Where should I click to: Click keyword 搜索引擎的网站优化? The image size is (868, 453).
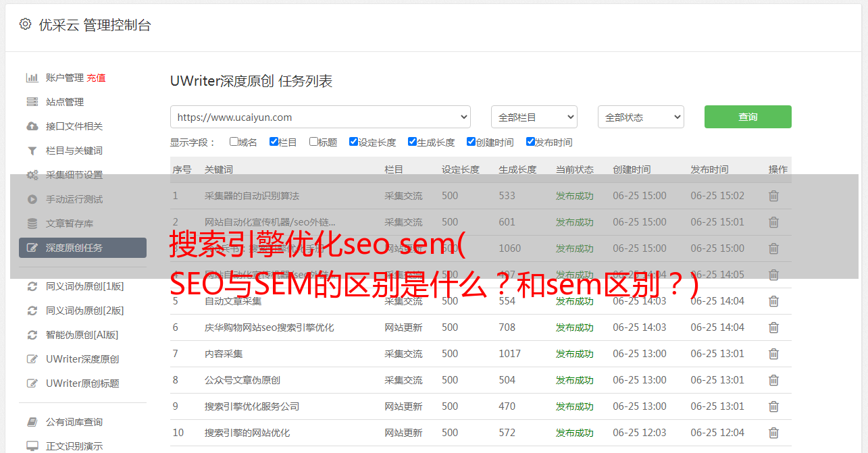[x=247, y=433]
